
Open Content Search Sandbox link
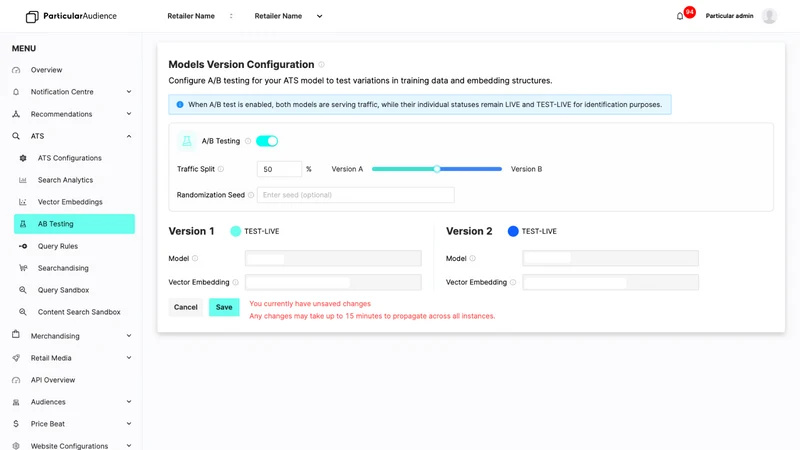[79, 312]
